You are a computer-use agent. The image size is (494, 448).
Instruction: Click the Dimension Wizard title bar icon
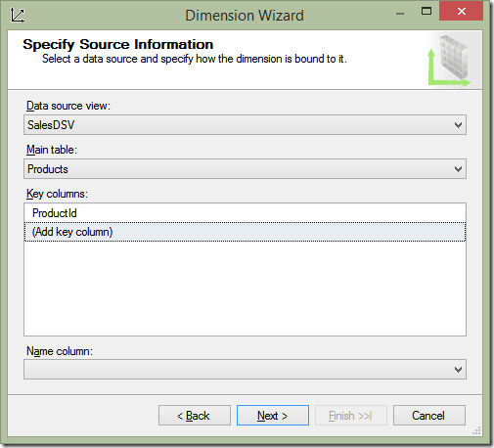click(x=17, y=16)
